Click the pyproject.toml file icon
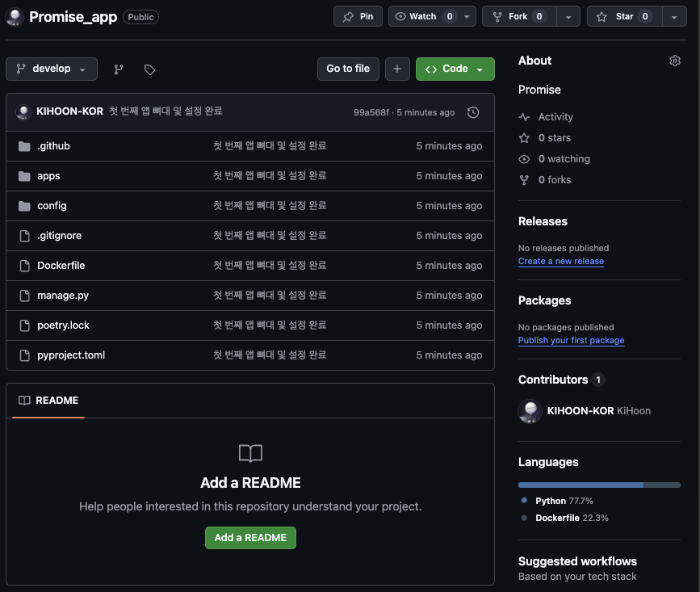Screen dimensions: 700x592 [x=25, y=355]
